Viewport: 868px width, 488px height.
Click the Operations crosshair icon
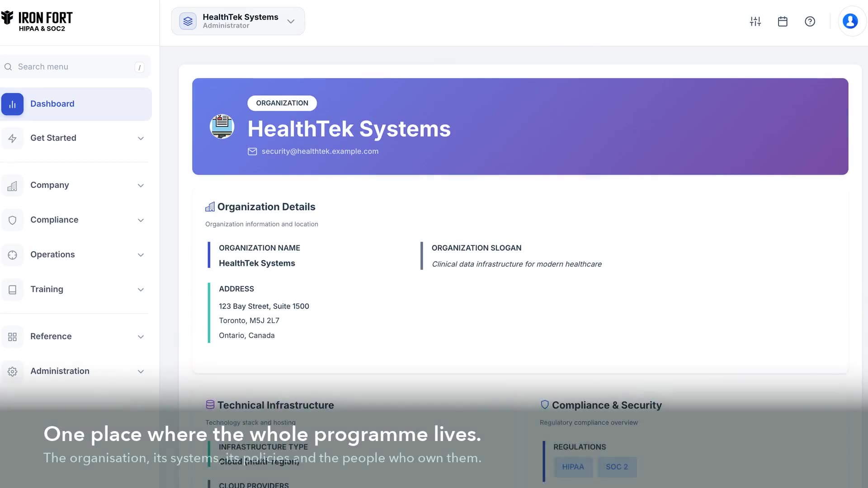[x=12, y=255]
